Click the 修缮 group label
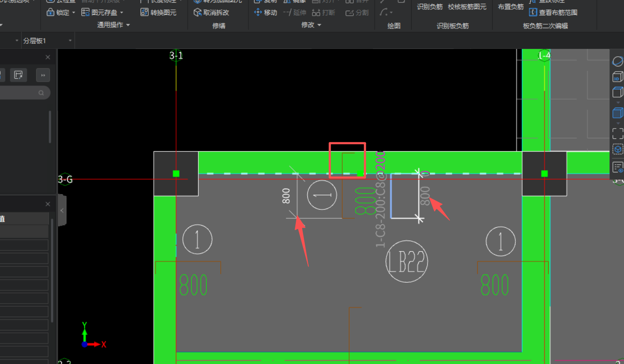Screen dimensions: 624x364 219,26
